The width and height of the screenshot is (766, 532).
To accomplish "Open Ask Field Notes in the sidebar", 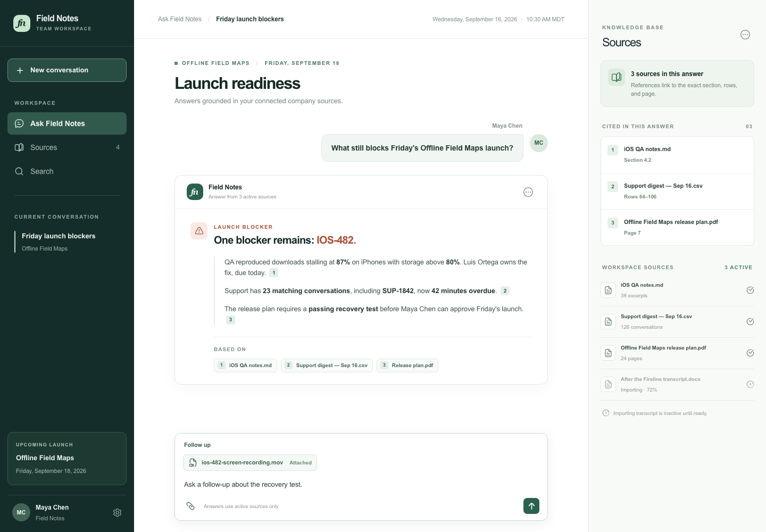I will 67,123.
